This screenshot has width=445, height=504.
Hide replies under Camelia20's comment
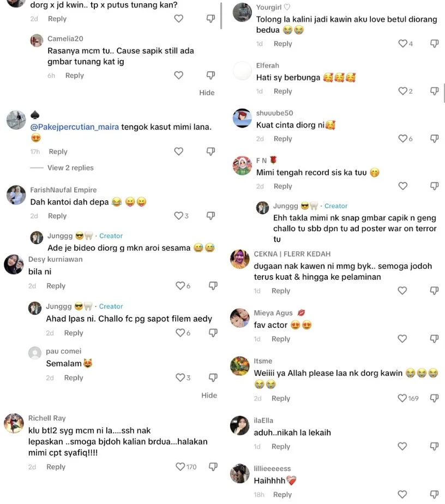pyautogui.click(x=207, y=93)
